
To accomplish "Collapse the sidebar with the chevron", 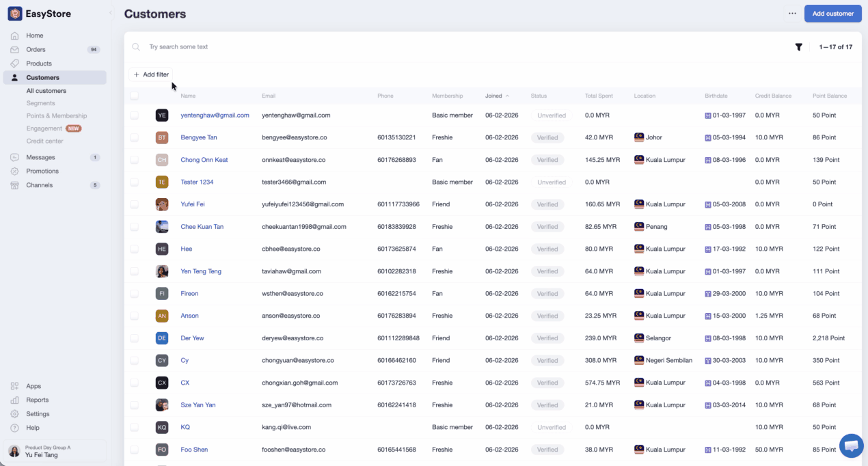I will click(110, 14).
